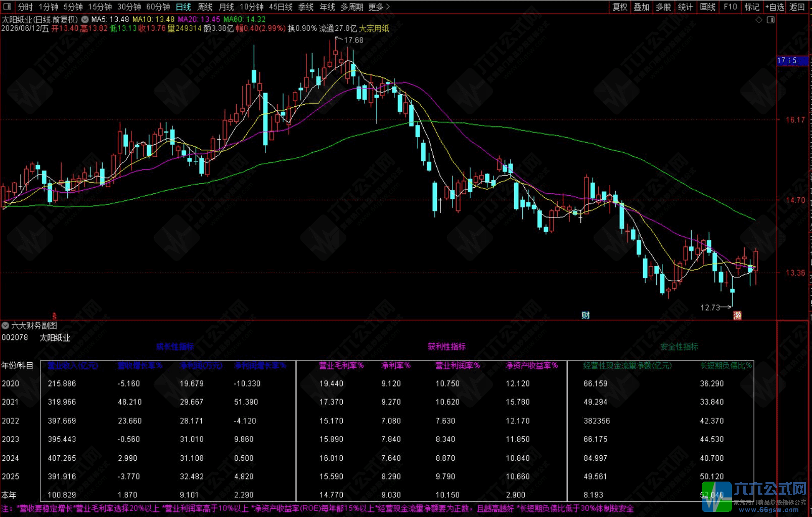Click the 50.120 debt ratio value for 2025

point(712,477)
